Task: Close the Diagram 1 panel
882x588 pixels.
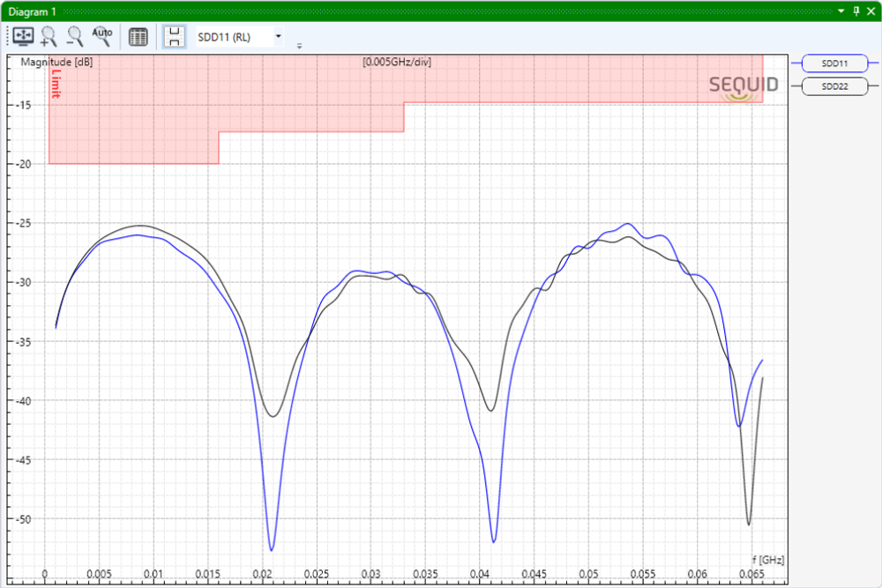Action: [x=870, y=11]
